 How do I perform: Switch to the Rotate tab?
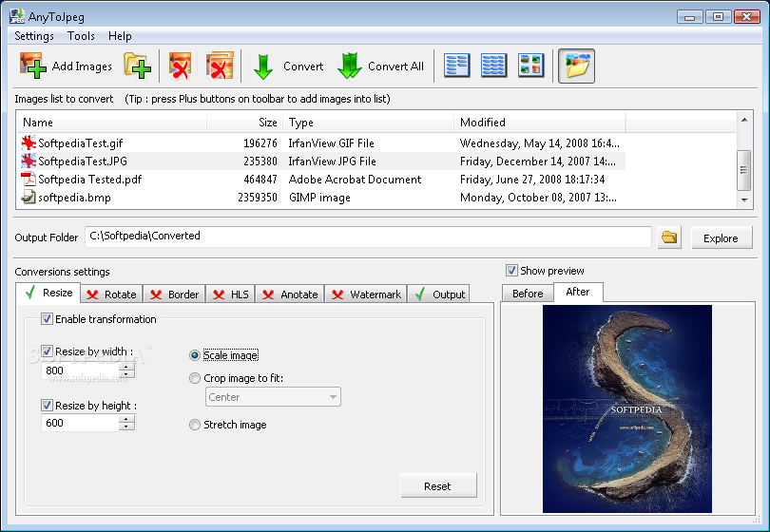pos(111,294)
